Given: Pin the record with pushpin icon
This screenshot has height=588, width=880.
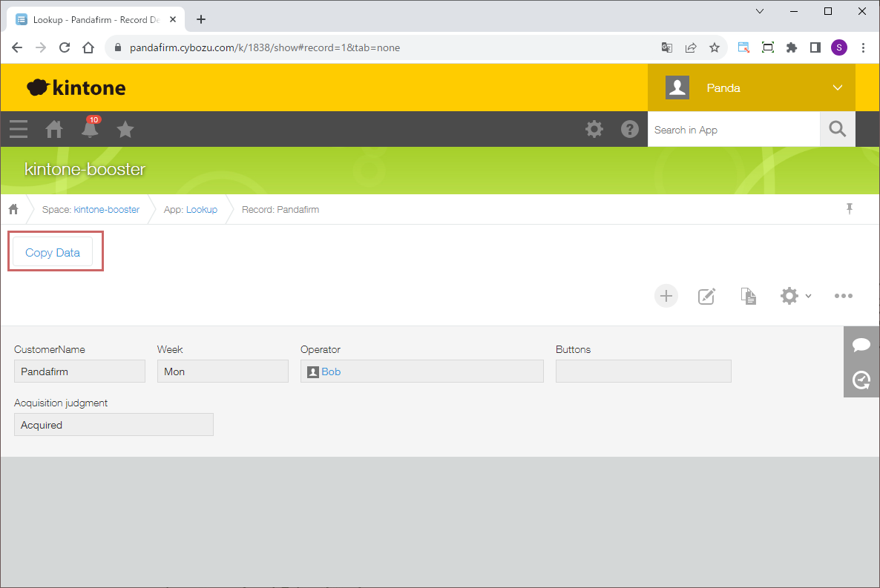Looking at the screenshot, I should click(x=850, y=209).
